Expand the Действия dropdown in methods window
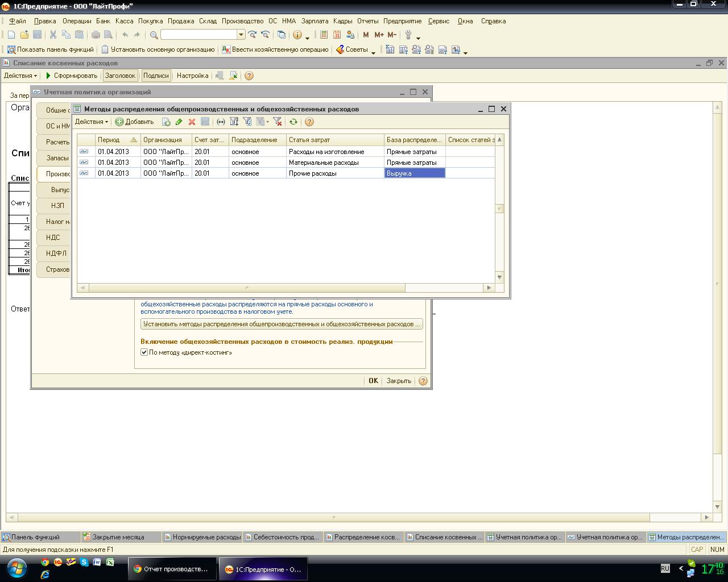Screen dimensions: 728x582 point(91,122)
